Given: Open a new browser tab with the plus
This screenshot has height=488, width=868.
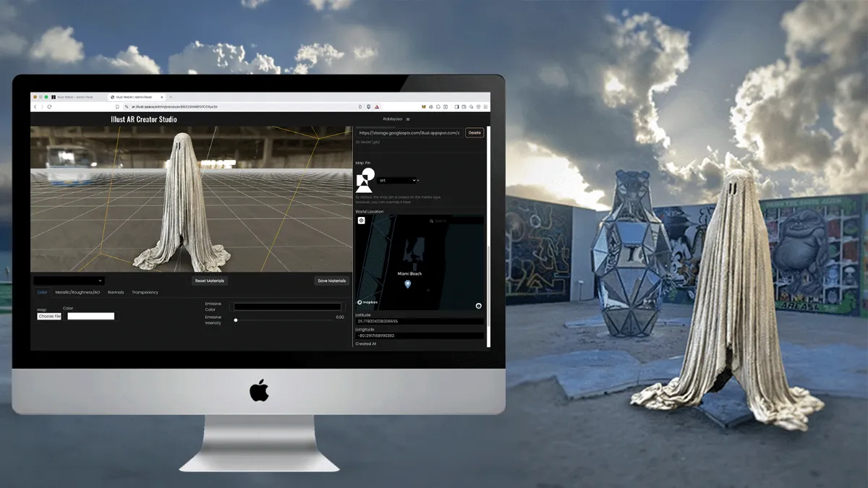Looking at the screenshot, I should click(x=170, y=97).
